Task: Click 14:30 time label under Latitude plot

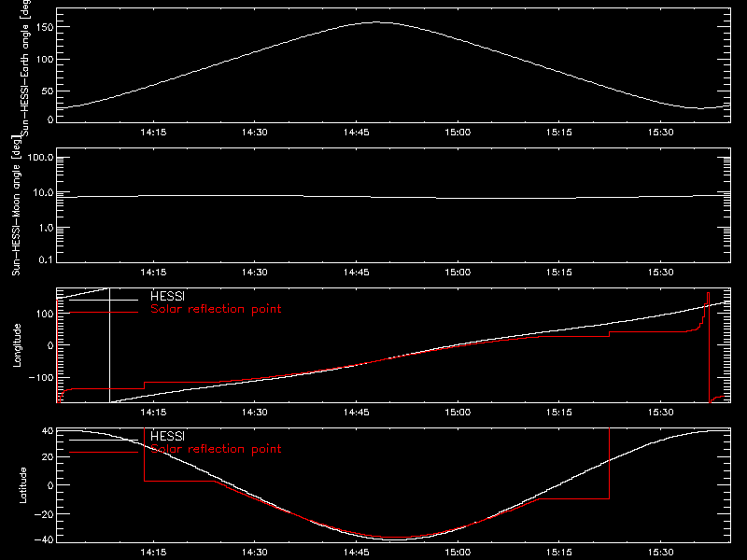Action: point(254,553)
